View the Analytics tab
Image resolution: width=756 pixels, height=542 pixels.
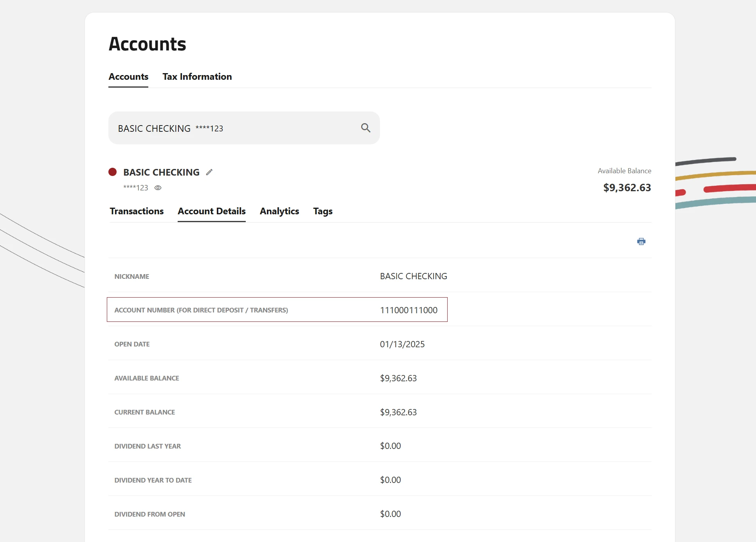point(279,211)
